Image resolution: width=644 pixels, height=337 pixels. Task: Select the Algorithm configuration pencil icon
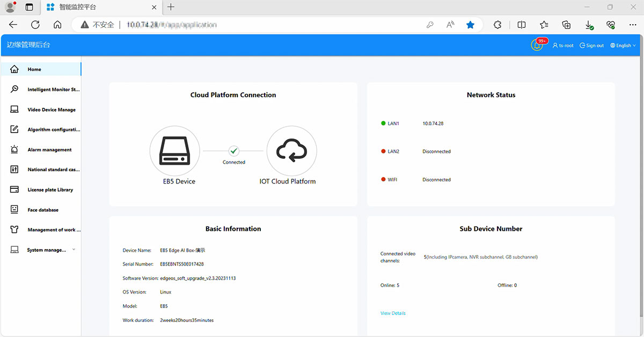coord(14,129)
